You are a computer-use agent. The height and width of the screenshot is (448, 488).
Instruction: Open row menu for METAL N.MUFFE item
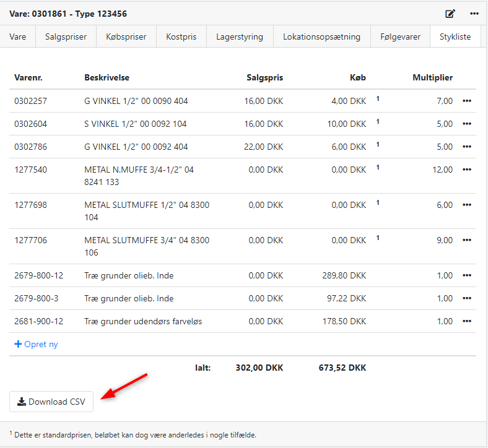click(x=467, y=170)
